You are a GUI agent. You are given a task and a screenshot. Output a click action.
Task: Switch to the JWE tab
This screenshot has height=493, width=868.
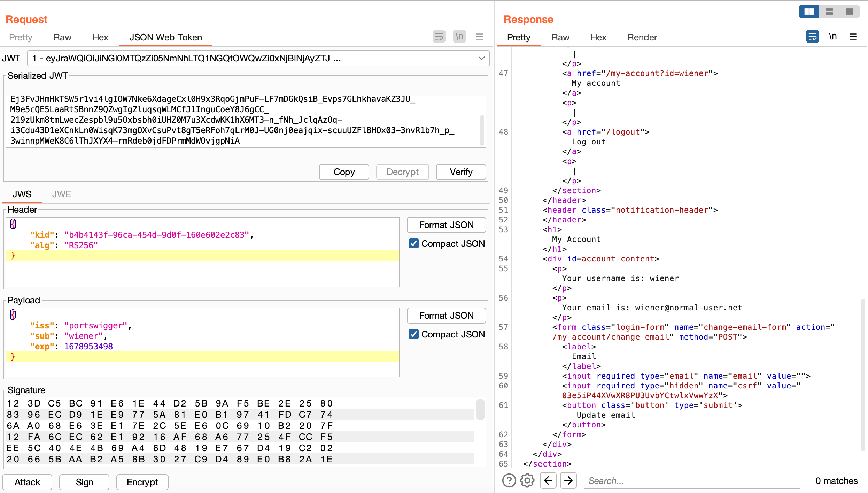pyautogui.click(x=61, y=194)
